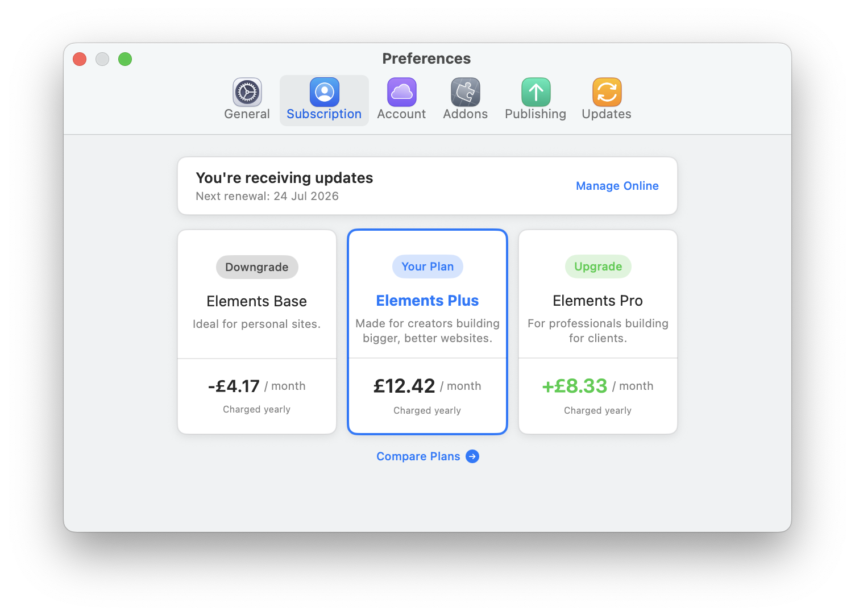Close the Preferences window

click(x=80, y=59)
